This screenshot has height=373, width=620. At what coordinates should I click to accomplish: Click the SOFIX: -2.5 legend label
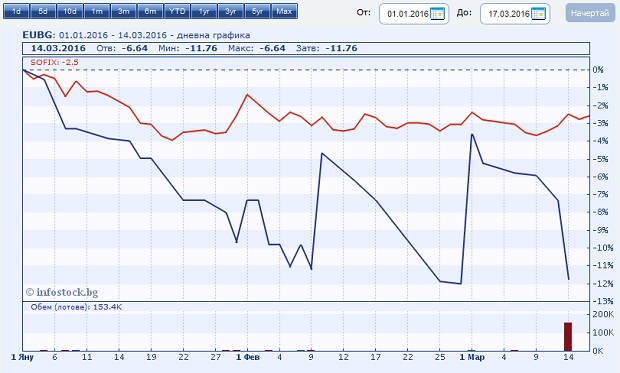[55, 62]
